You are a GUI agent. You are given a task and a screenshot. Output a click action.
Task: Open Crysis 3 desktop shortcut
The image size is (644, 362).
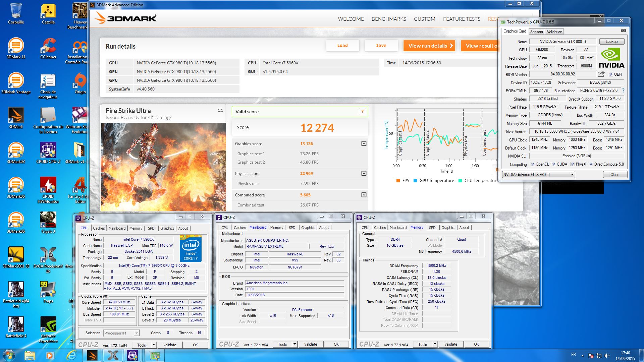(48, 223)
